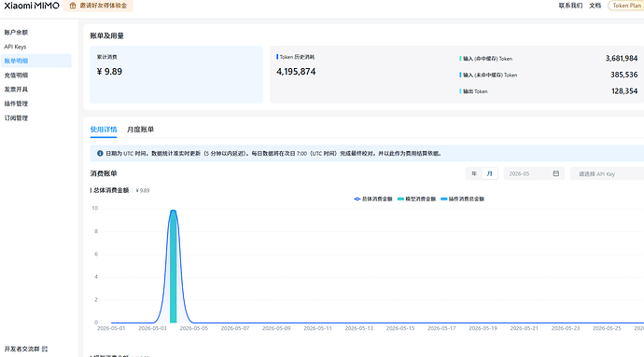The width and height of the screenshot is (644, 357).
Task: Open API Keys in sidebar
Action: [x=15, y=47]
